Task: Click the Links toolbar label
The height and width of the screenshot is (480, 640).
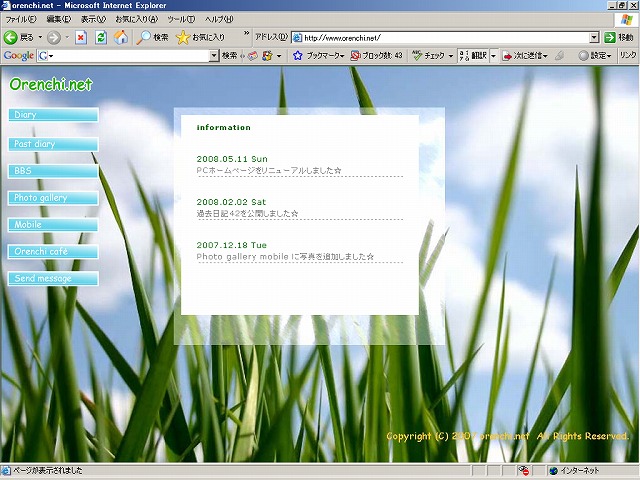Action: tap(628, 55)
